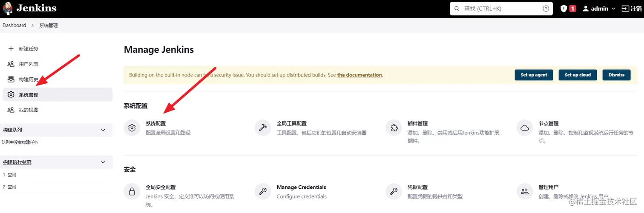Image resolution: width=644 pixels, height=213 pixels.
Task: Open the 全局工具配置 link
Action: [x=292, y=124]
